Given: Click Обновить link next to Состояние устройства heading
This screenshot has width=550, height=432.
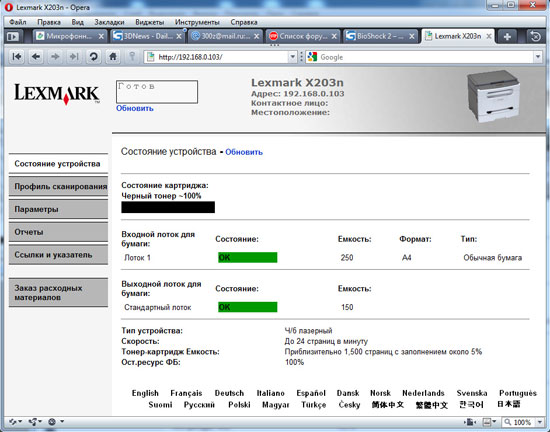Looking at the screenshot, I should [244, 152].
